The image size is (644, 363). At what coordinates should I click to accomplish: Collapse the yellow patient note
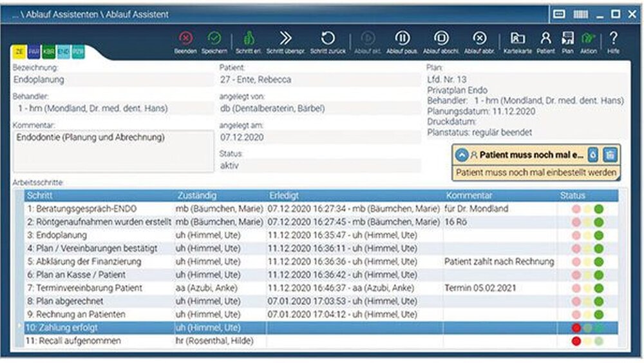pyautogui.click(x=461, y=155)
